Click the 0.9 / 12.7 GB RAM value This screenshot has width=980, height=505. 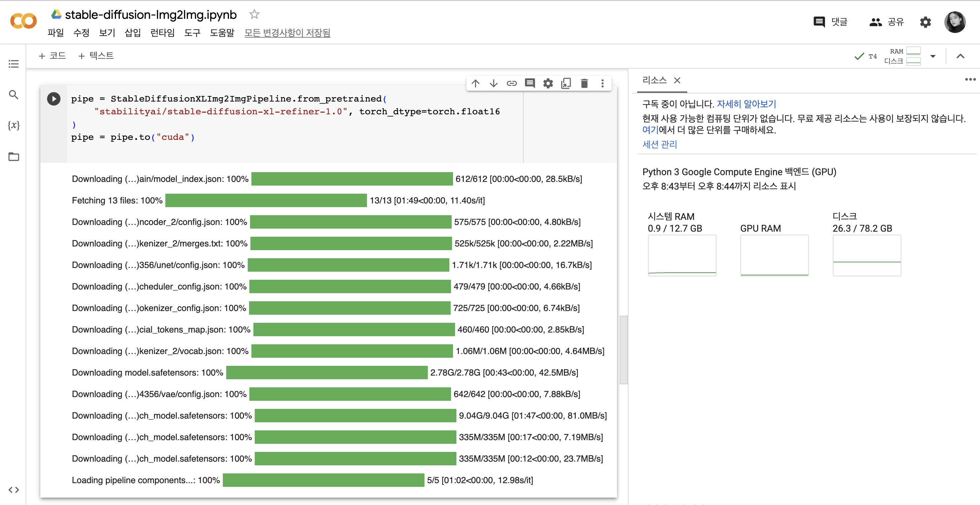click(675, 228)
